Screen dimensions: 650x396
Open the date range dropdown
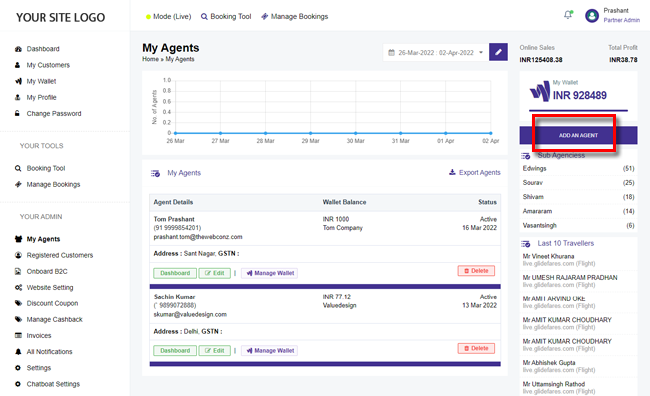pyautogui.click(x=435, y=53)
